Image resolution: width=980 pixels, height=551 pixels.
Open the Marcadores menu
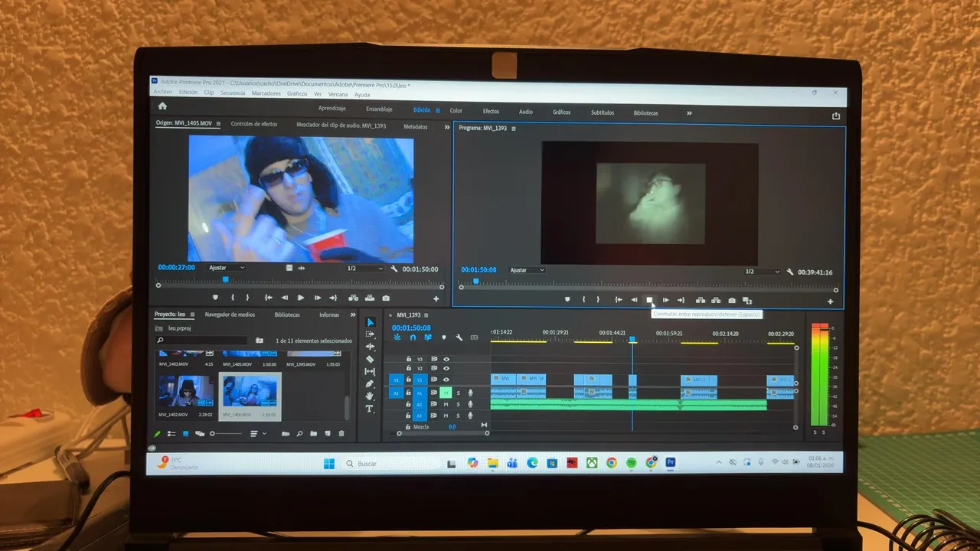click(266, 93)
